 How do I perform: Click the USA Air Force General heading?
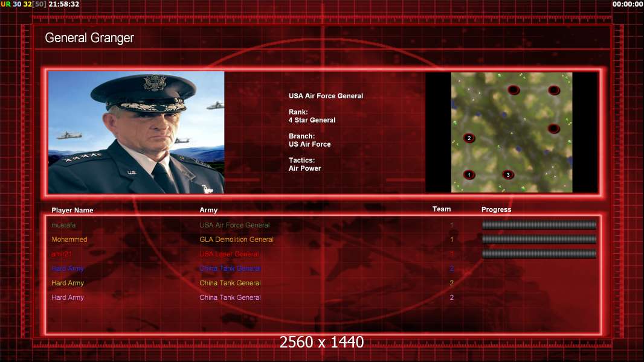(x=326, y=96)
